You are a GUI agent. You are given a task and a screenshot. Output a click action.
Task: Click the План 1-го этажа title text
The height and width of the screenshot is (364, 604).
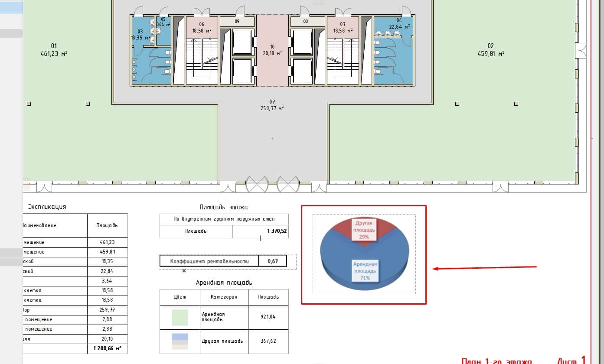[497, 361]
